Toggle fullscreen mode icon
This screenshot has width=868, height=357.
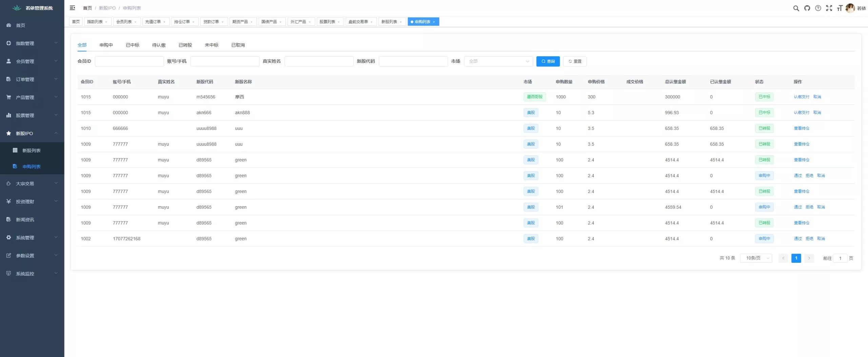click(x=829, y=8)
